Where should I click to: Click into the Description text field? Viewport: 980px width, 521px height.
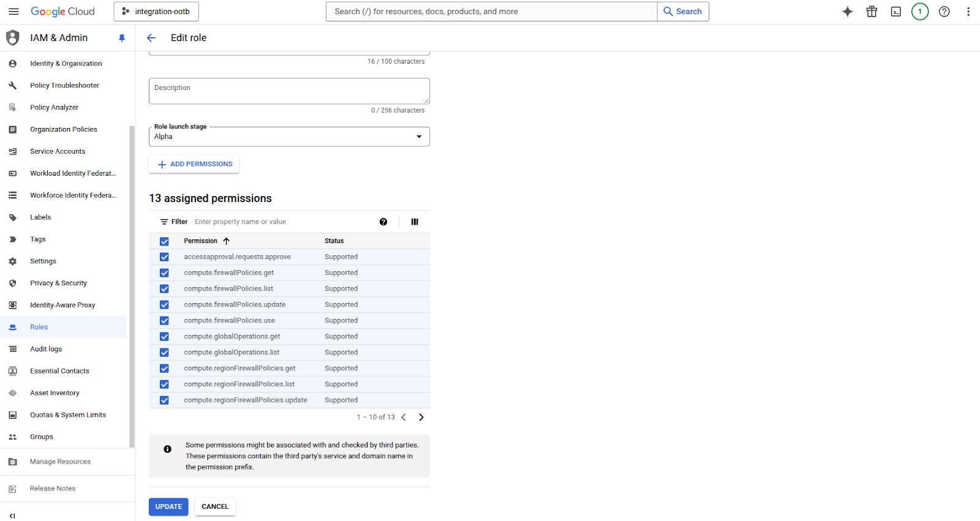(289, 91)
